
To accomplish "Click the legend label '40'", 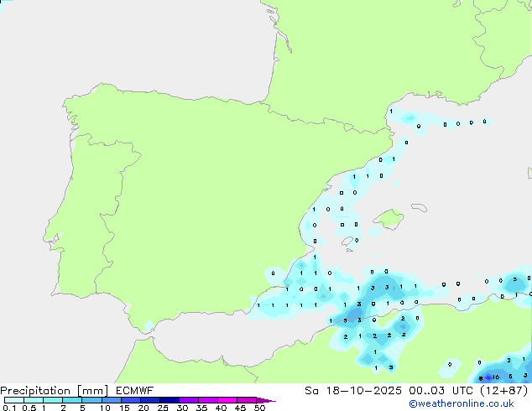I will coord(221,408).
